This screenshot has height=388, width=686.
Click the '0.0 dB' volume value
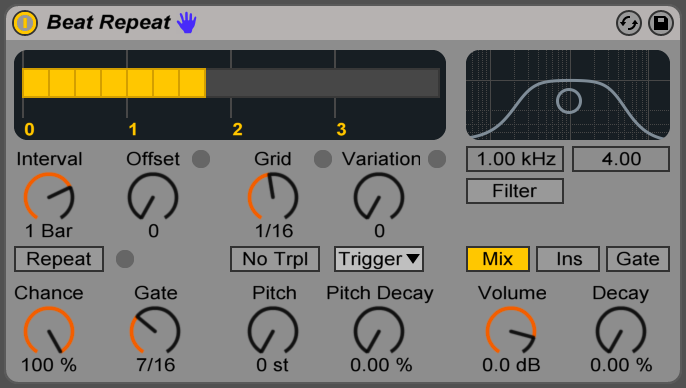(511, 365)
